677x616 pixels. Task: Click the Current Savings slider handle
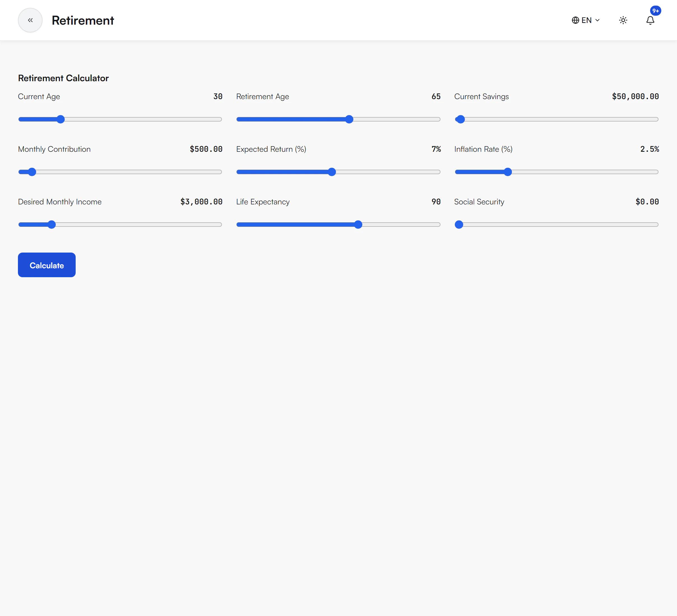[461, 119]
